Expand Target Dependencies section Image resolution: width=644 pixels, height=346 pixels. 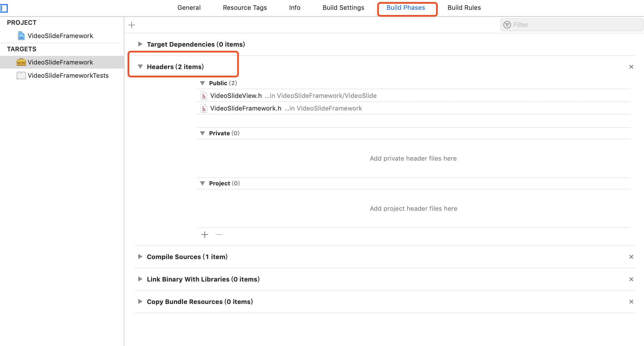coord(140,44)
